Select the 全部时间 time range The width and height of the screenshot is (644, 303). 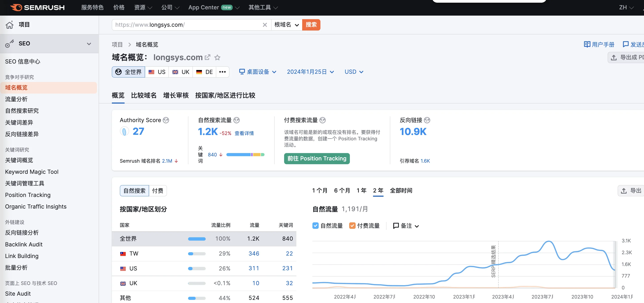point(401,190)
